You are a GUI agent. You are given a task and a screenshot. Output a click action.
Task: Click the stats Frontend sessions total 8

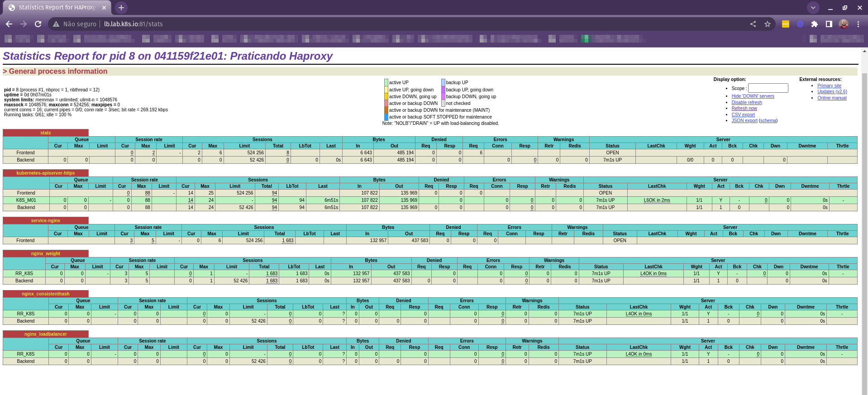pyautogui.click(x=288, y=153)
